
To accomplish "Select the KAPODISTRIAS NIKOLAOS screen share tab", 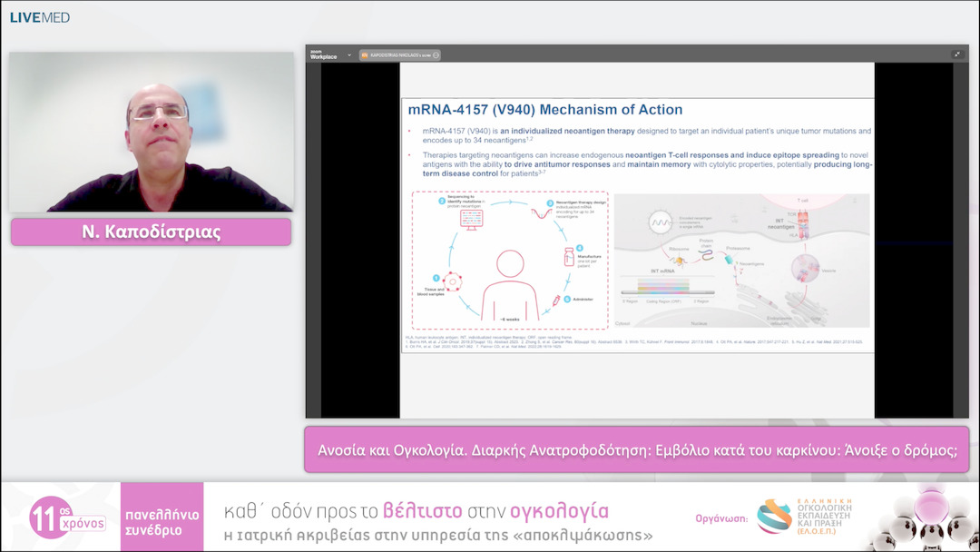I will tap(400, 55).
